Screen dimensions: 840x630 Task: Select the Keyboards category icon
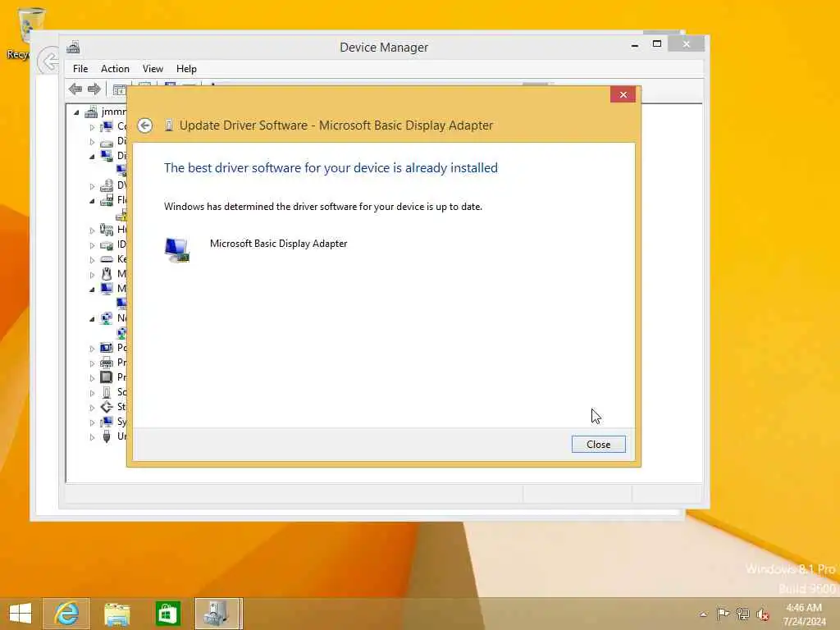pos(107,259)
